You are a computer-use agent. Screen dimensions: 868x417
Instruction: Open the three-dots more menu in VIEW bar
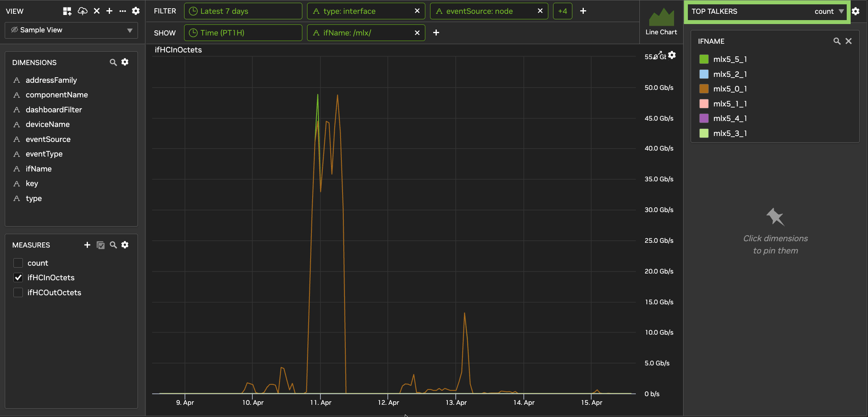[123, 11]
